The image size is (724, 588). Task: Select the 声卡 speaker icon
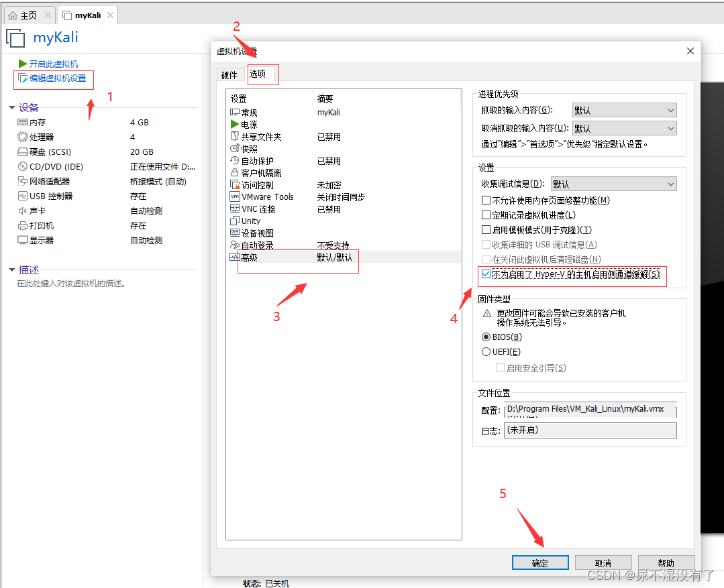click(x=23, y=211)
